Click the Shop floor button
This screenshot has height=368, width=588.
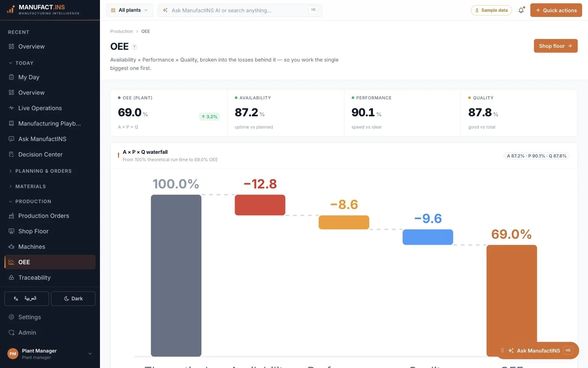click(x=556, y=46)
